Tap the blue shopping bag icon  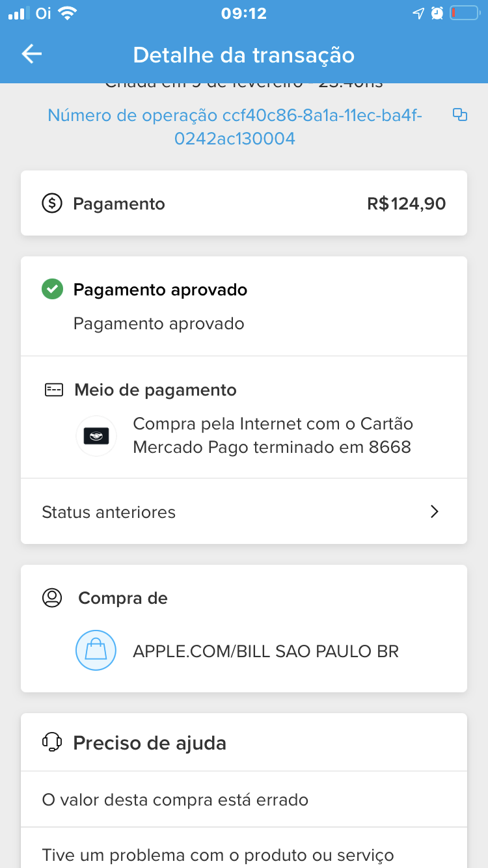coord(96,651)
